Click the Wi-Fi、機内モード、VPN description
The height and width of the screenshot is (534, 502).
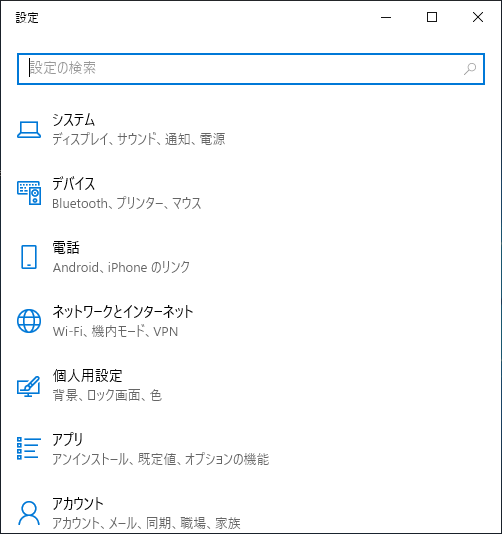coord(115,331)
